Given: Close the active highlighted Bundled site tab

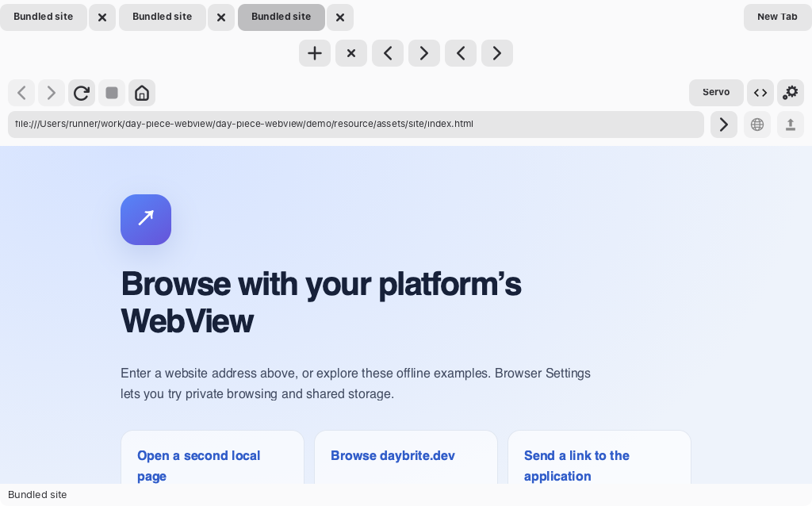Looking at the screenshot, I should (340, 17).
